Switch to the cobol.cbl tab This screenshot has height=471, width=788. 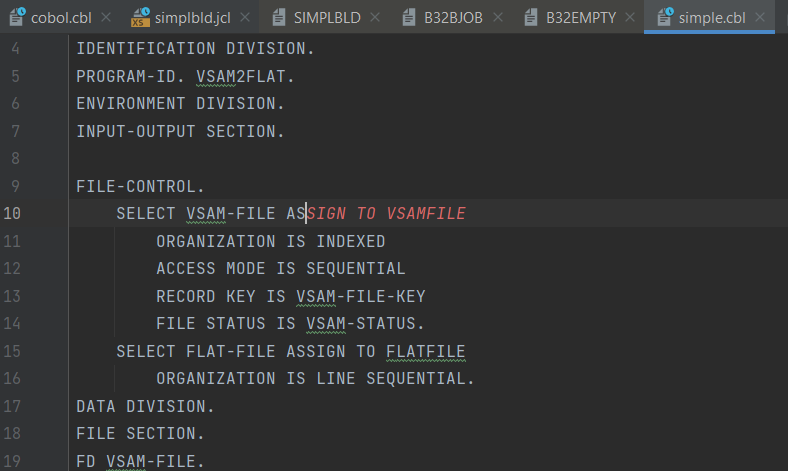click(61, 18)
